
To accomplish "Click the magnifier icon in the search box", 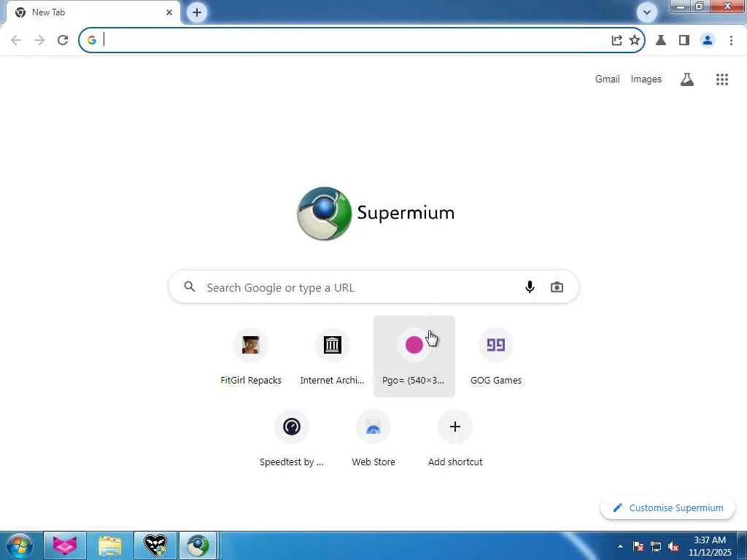I will point(190,287).
